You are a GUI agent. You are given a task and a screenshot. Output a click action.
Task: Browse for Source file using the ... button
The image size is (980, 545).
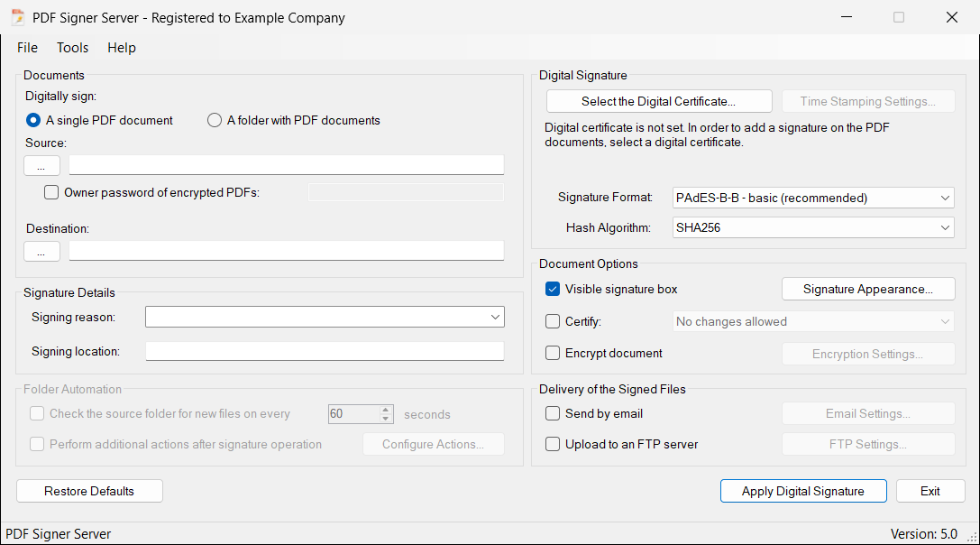[x=41, y=166]
